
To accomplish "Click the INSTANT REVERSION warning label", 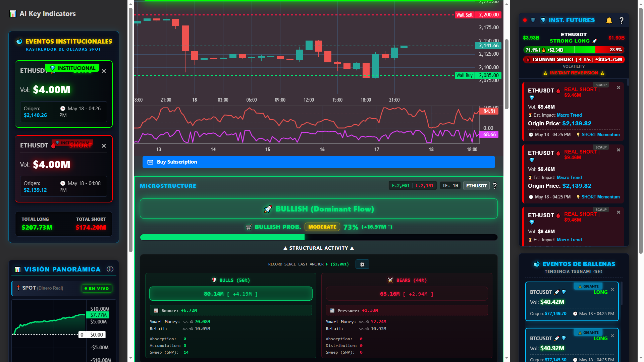I will [574, 73].
